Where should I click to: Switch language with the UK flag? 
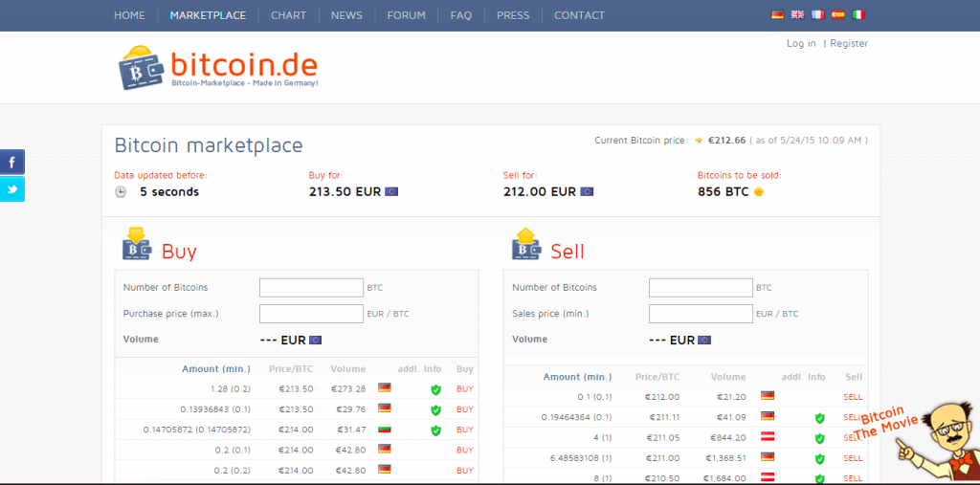click(x=797, y=14)
